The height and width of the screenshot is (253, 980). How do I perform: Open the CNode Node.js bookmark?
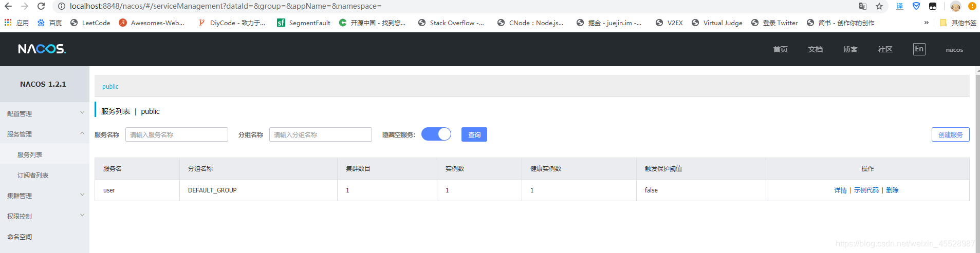pyautogui.click(x=530, y=23)
